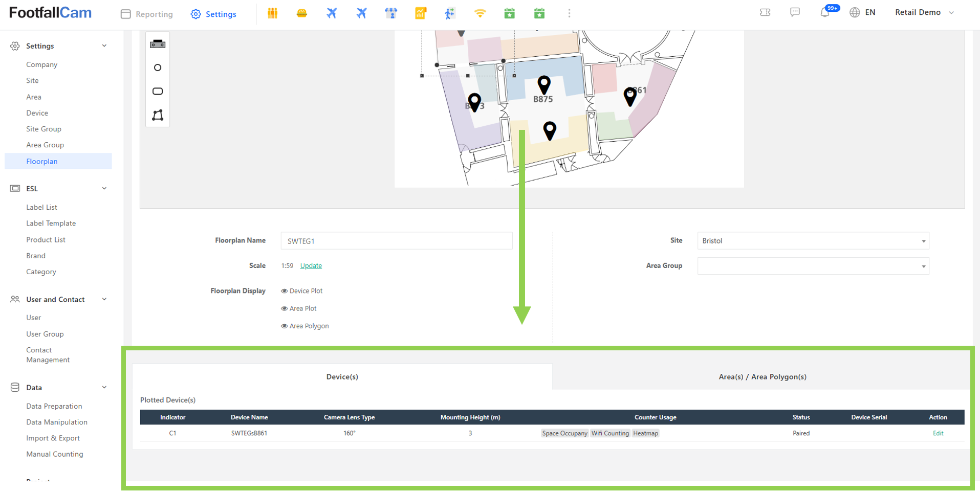
Task: Open the Area Group dropdown
Action: coord(813,266)
